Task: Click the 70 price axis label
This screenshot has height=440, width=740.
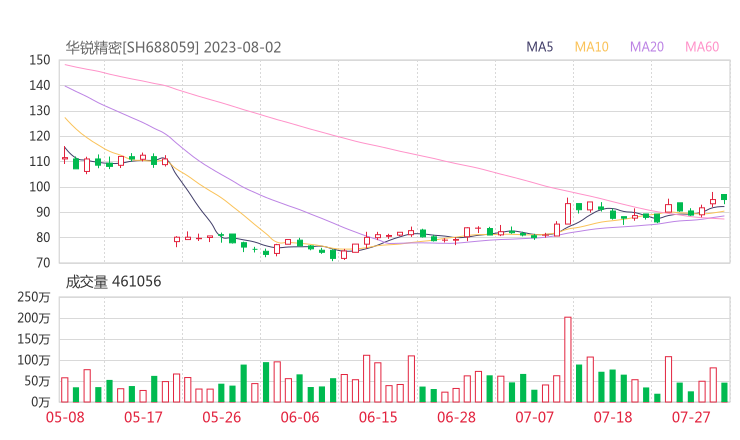Action: point(43,263)
